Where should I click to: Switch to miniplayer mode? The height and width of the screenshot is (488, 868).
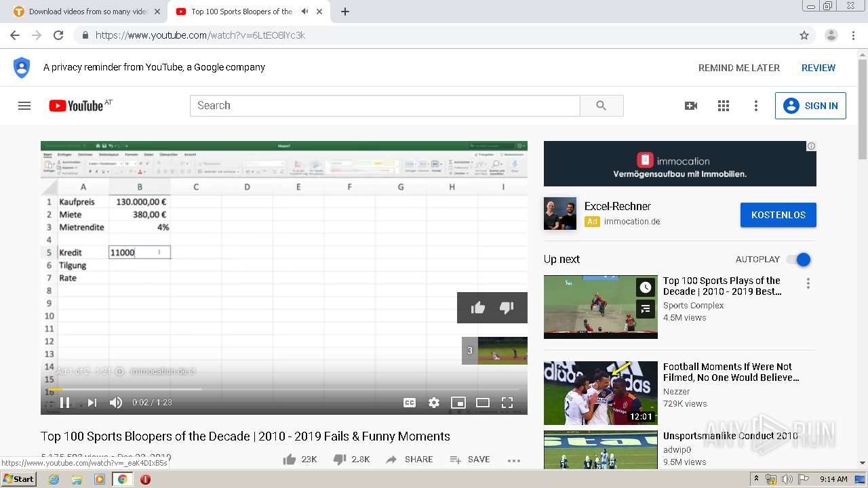point(458,403)
